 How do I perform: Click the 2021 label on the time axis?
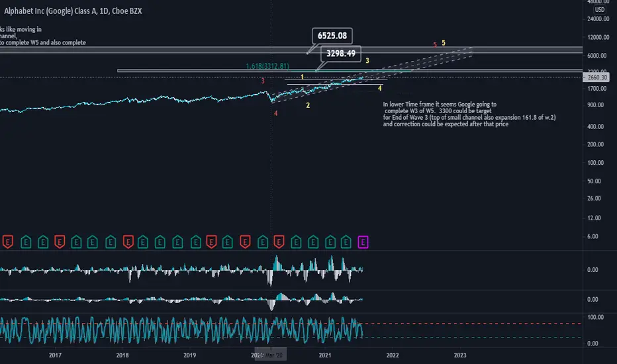[x=325, y=355]
